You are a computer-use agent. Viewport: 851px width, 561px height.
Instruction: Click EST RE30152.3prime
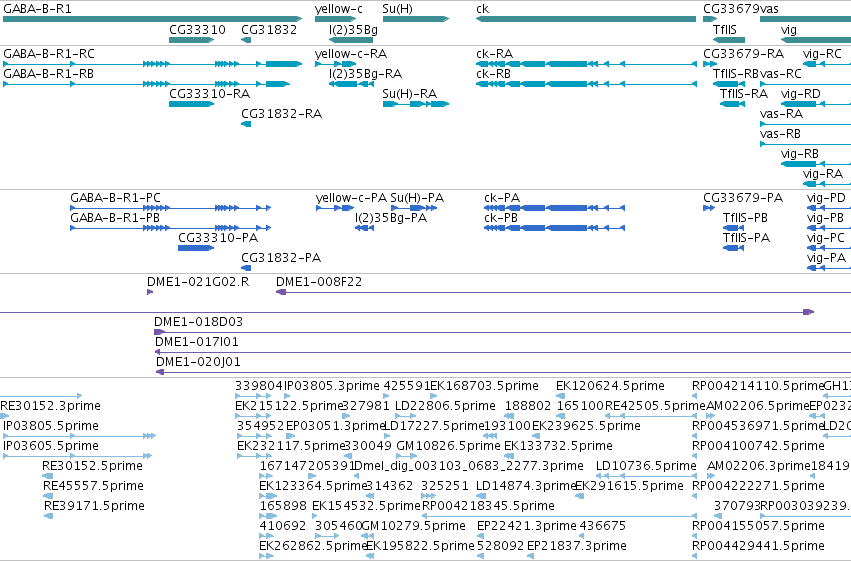(x=50, y=406)
